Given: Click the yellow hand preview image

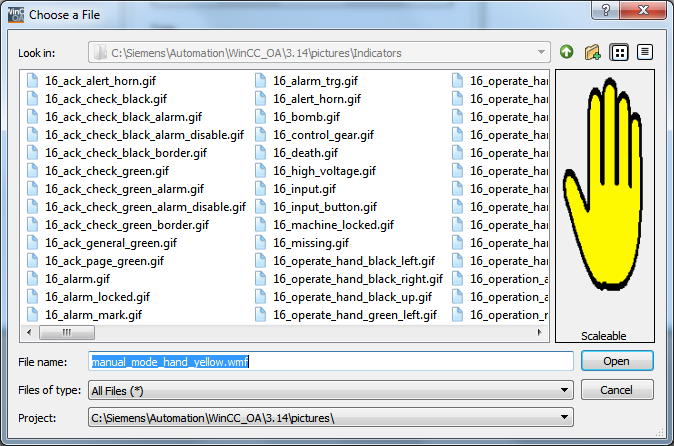Looking at the screenshot, I should tap(604, 184).
